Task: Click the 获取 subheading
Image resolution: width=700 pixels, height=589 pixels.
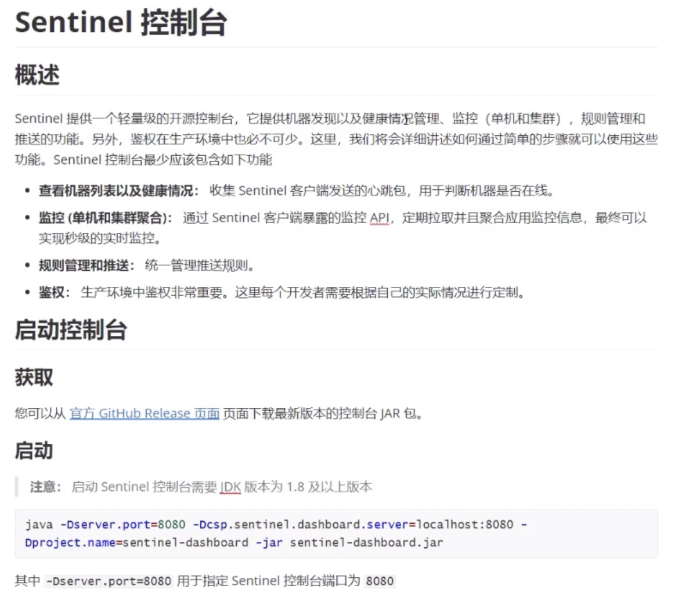Action: click(x=34, y=378)
